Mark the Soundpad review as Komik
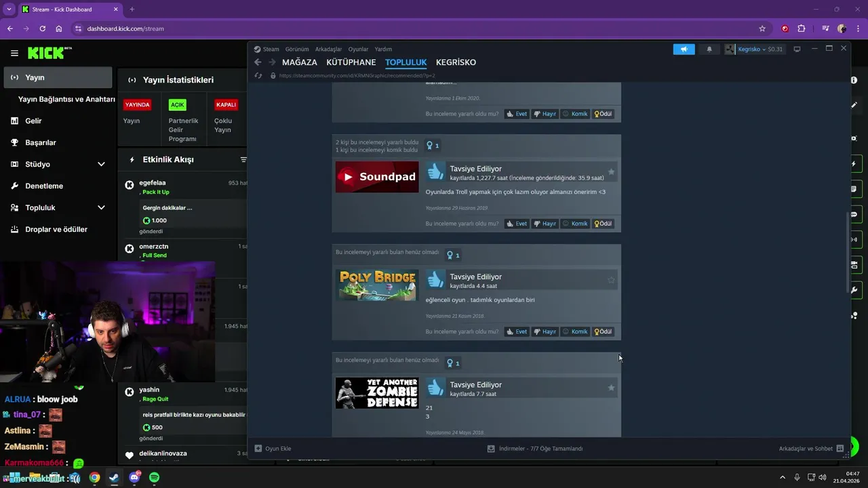Image resolution: width=868 pixels, height=488 pixels. point(575,224)
